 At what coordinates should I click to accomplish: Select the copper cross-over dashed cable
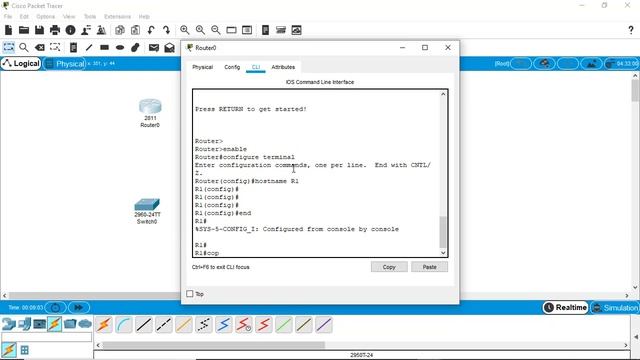pos(164,325)
